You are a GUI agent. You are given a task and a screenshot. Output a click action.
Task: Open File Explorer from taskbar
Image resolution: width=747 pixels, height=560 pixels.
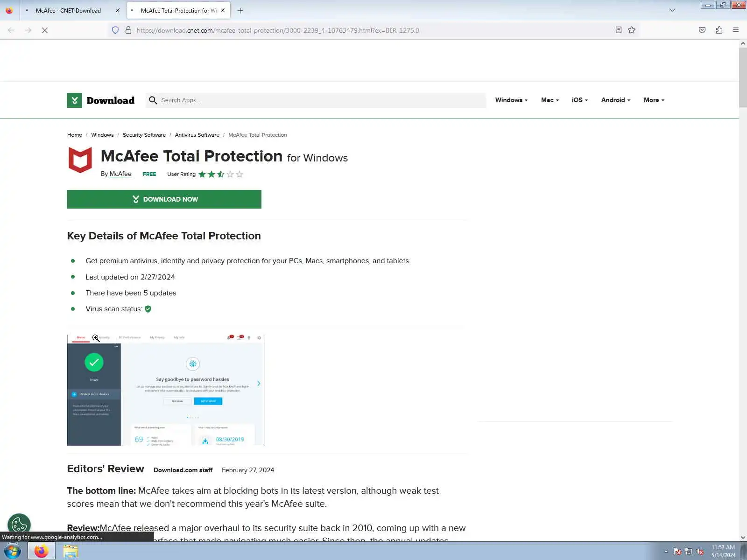pyautogui.click(x=70, y=551)
